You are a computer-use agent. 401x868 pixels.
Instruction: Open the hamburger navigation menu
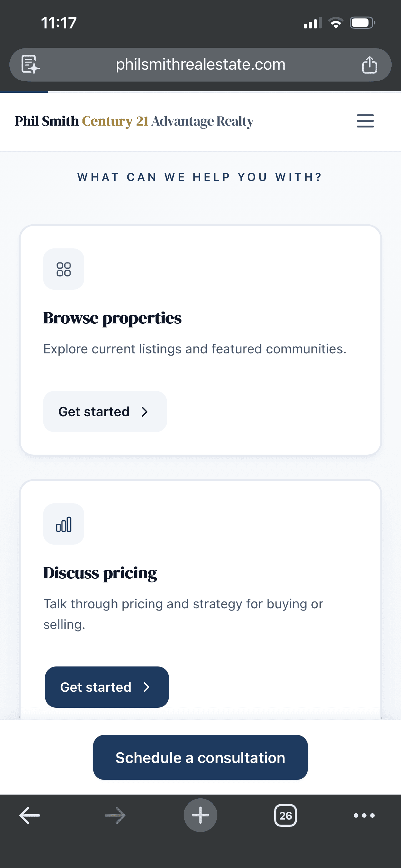[365, 121]
